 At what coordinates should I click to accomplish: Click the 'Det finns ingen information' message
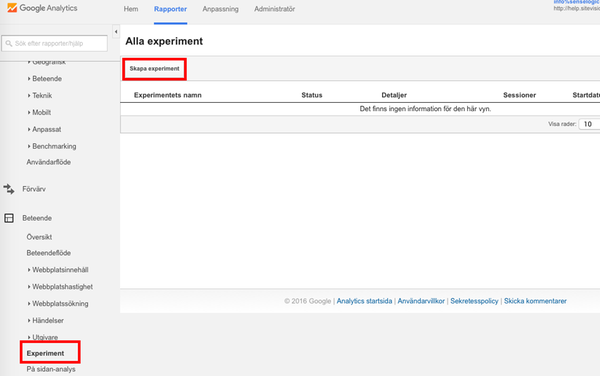pyautogui.click(x=425, y=109)
